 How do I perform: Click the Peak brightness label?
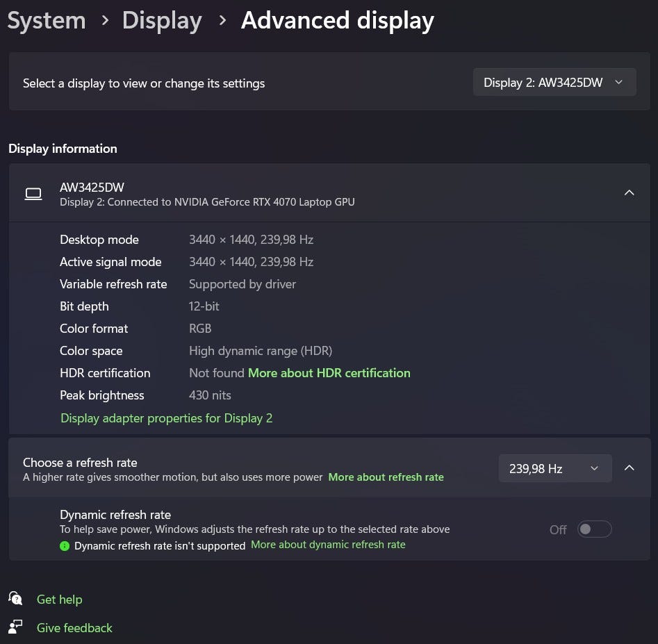click(102, 395)
